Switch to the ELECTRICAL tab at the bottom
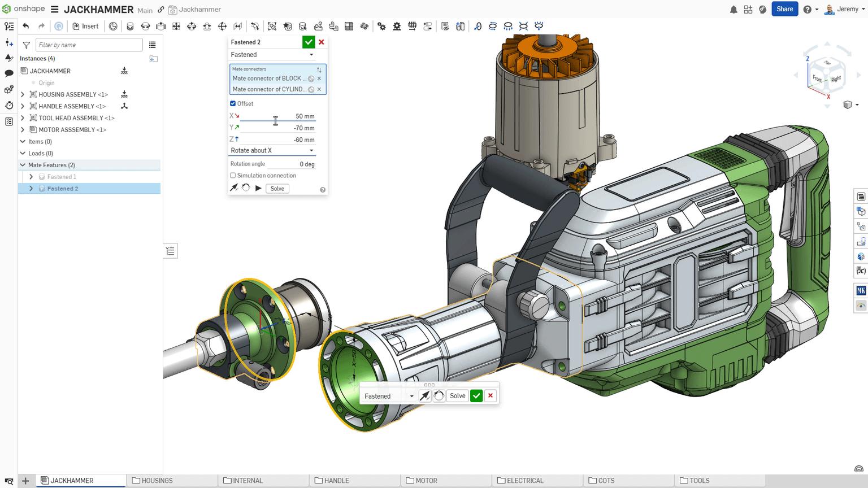 coord(523,481)
